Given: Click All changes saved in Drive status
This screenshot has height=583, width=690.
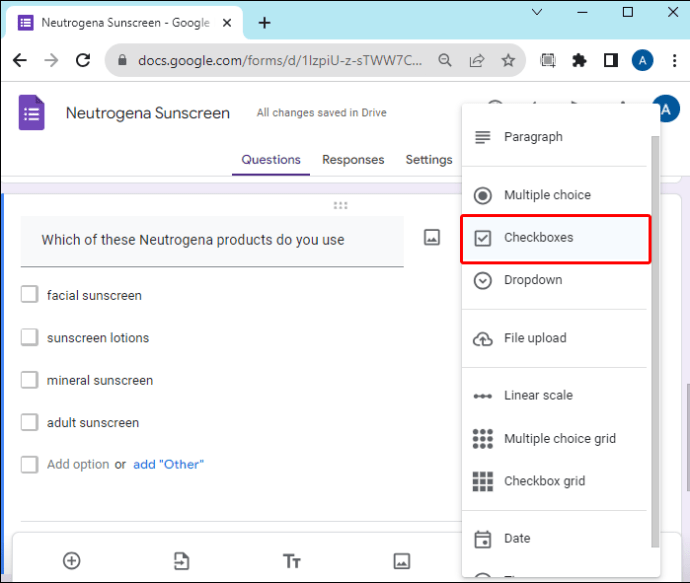Looking at the screenshot, I should [x=322, y=113].
